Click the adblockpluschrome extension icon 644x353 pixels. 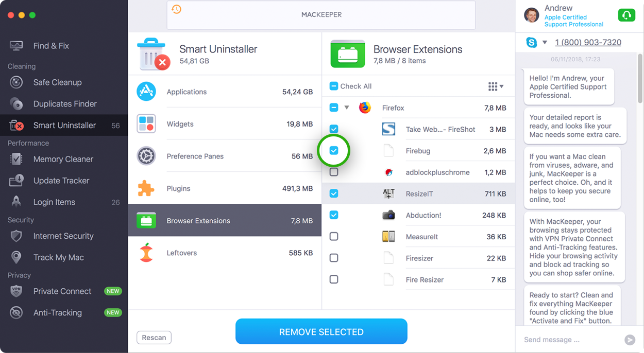389,172
